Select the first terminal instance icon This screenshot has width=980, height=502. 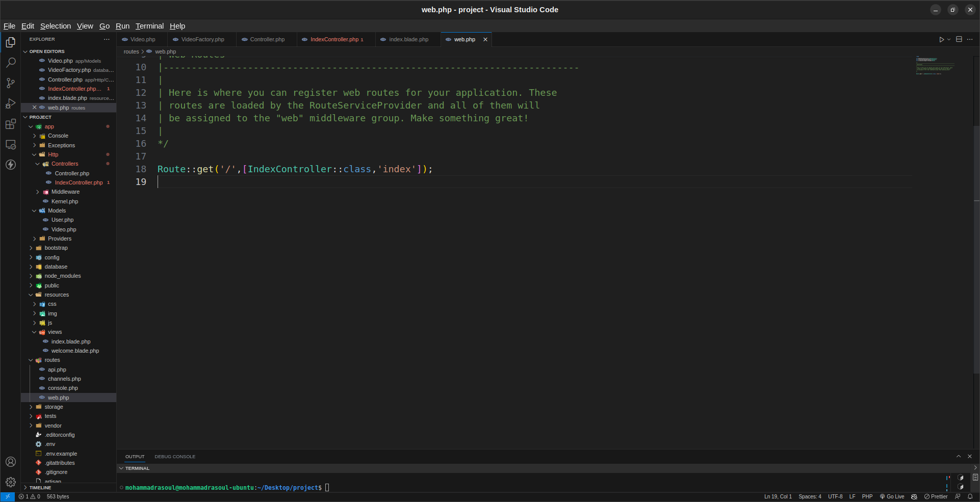[961, 478]
